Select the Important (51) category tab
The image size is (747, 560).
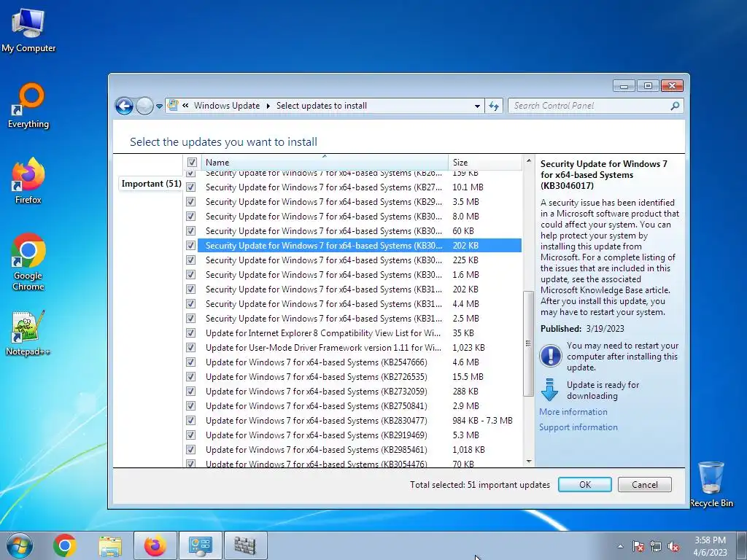click(x=151, y=184)
